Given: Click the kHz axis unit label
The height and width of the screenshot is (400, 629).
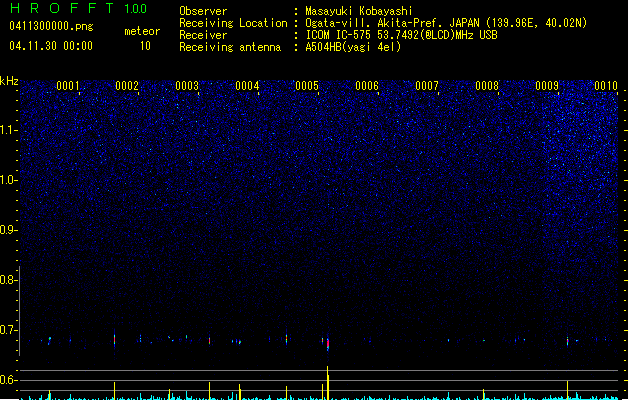Looking at the screenshot, I should (9, 81).
